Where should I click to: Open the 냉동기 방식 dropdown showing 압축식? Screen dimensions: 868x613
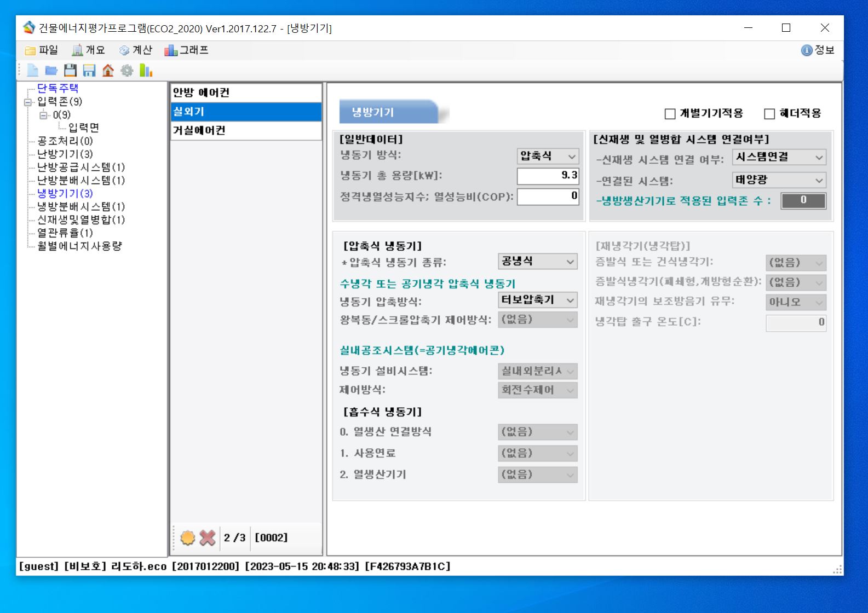548,157
